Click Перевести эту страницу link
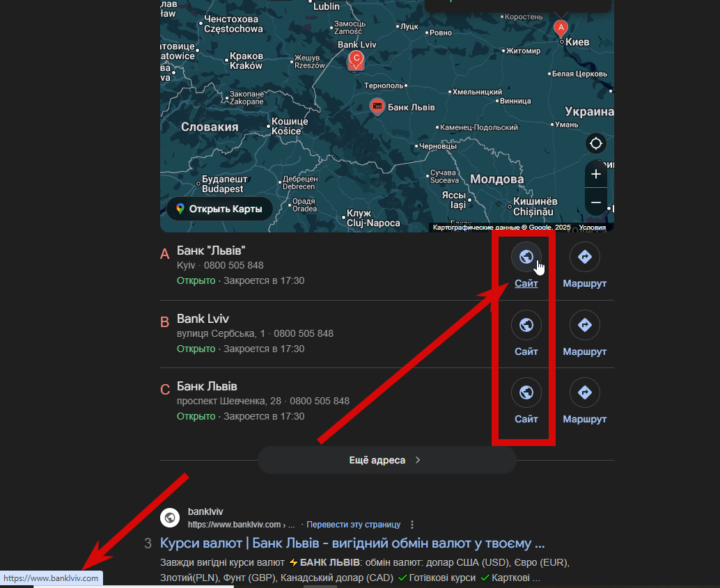 pyautogui.click(x=353, y=525)
